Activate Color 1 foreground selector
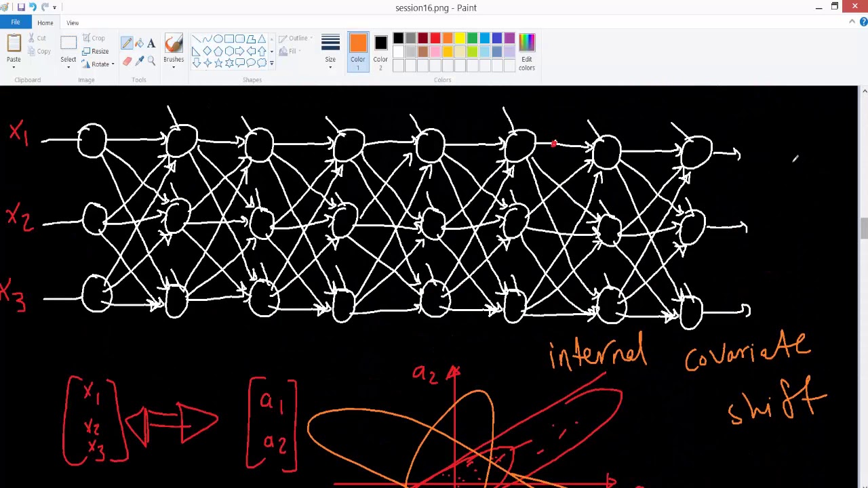868x488 pixels. click(x=357, y=52)
